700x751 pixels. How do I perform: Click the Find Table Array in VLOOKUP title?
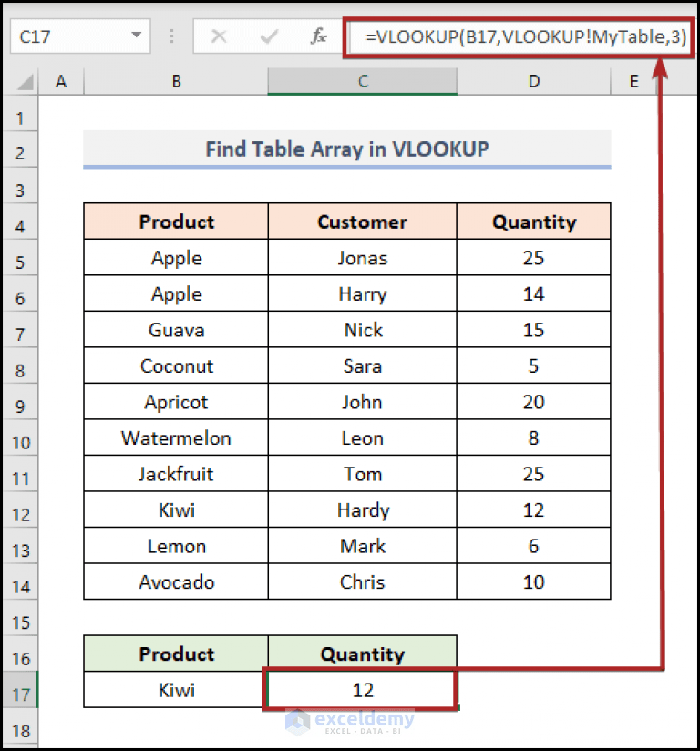click(347, 149)
